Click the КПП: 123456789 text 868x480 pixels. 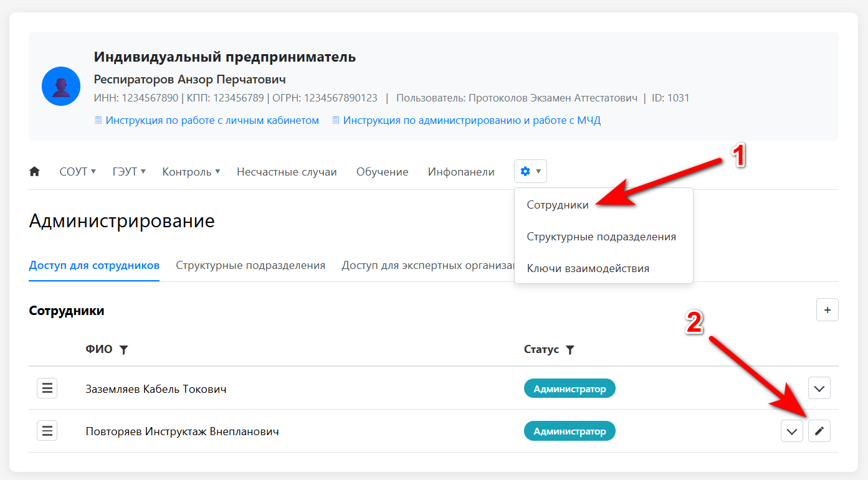click(226, 98)
